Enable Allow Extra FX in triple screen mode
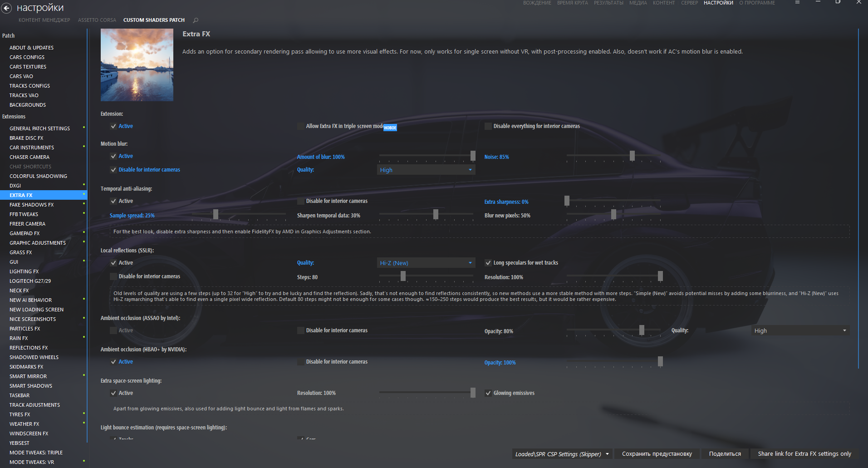The height and width of the screenshot is (468, 868). [301, 126]
